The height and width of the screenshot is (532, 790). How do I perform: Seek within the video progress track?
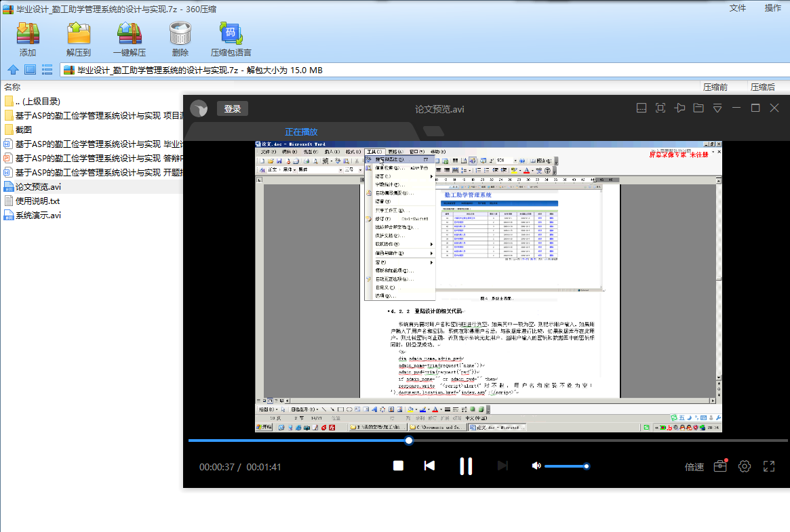tap(488, 441)
